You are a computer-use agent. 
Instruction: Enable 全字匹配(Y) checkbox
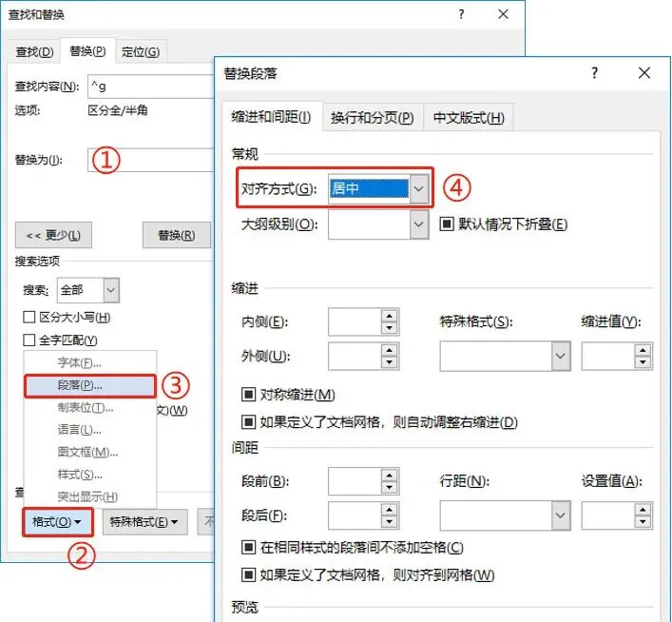[29, 340]
